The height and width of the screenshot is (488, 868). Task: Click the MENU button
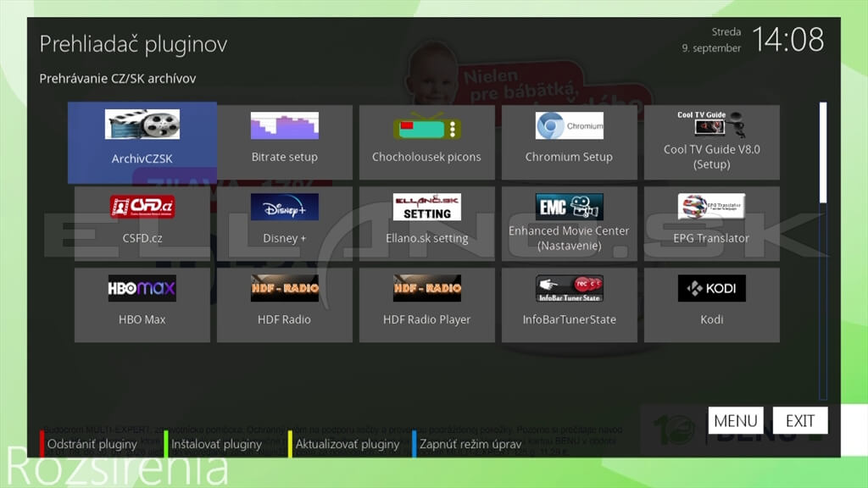click(736, 420)
